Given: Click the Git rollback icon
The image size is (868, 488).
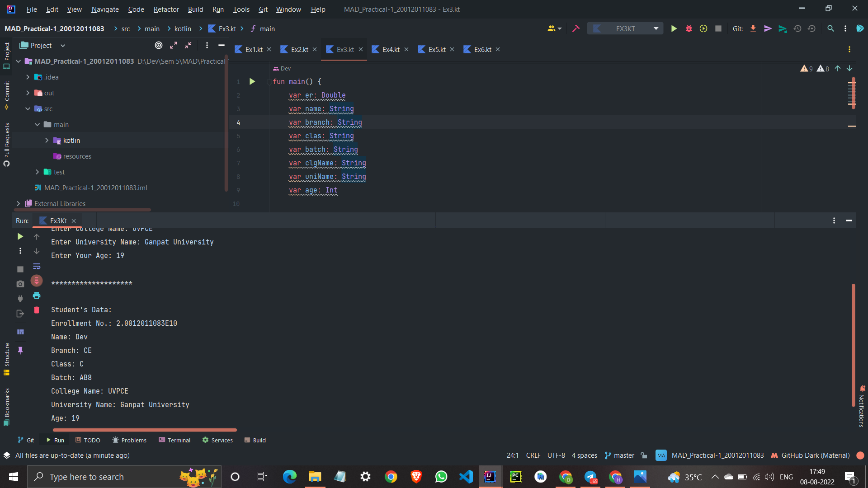Looking at the screenshot, I should (812, 28).
